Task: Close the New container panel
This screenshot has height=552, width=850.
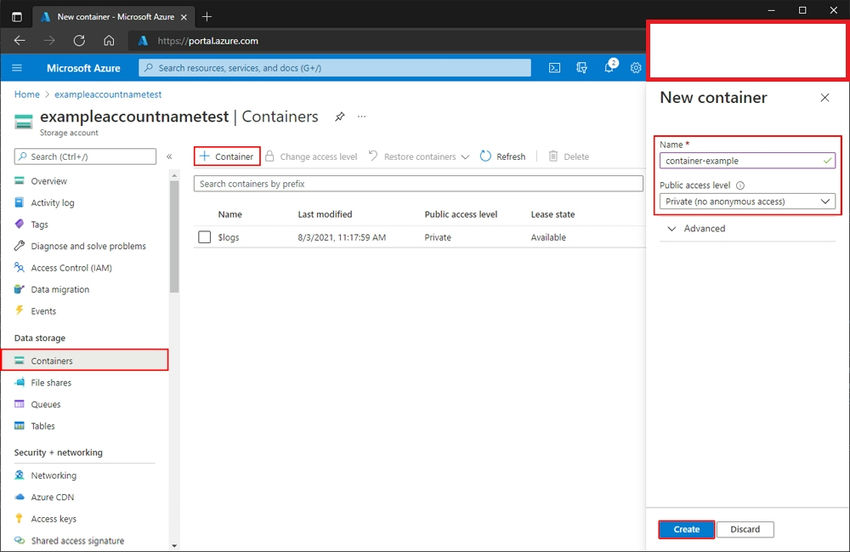Action: (x=824, y=98)
